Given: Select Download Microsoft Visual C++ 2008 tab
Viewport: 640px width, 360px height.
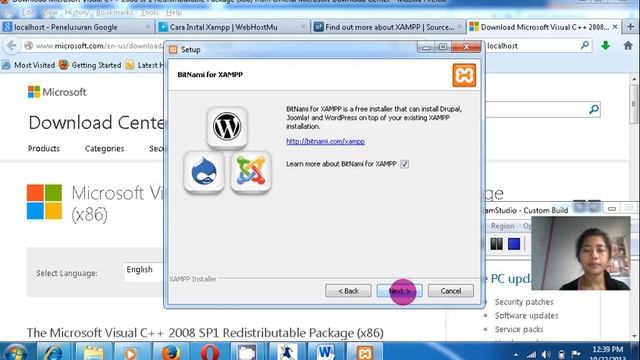Looking at the screenshot, I should point(543,27).
